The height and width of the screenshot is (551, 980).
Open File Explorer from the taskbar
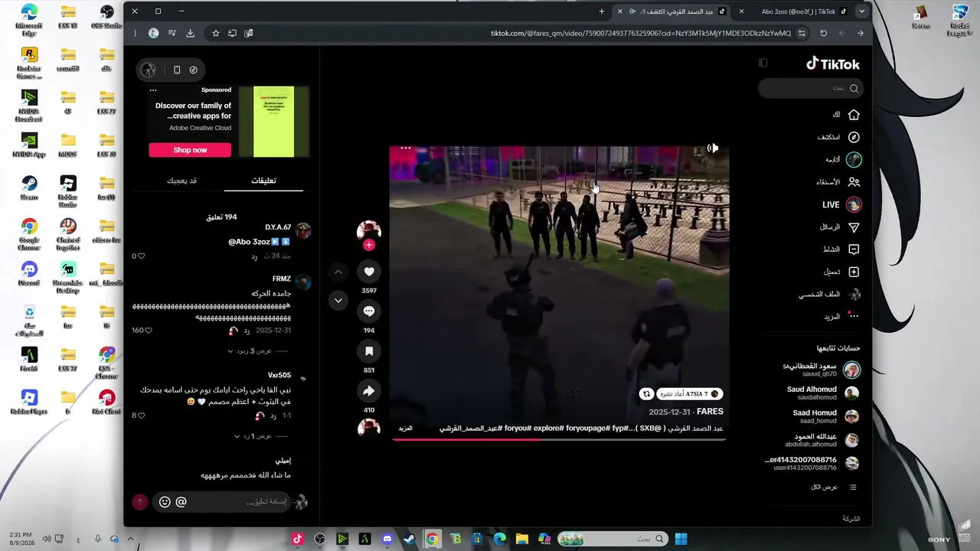522,539
